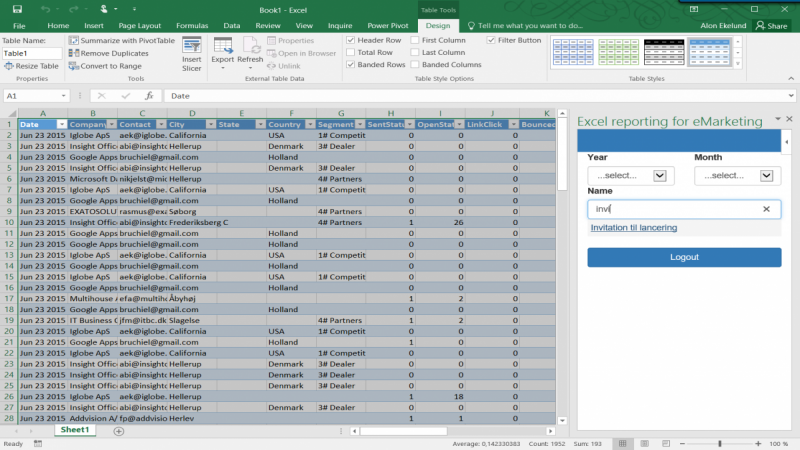
Task: Switch to the Home ribbon tab
Action: [x=58, y=26]
